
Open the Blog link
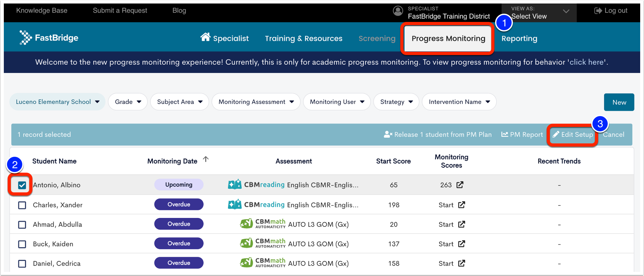(179, 10)
